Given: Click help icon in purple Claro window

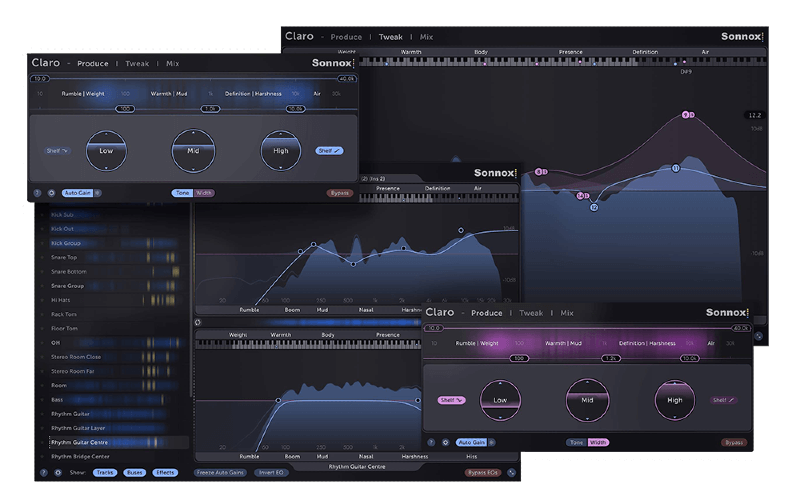Looking at the screenshot, I should click(x=432, y=442).
